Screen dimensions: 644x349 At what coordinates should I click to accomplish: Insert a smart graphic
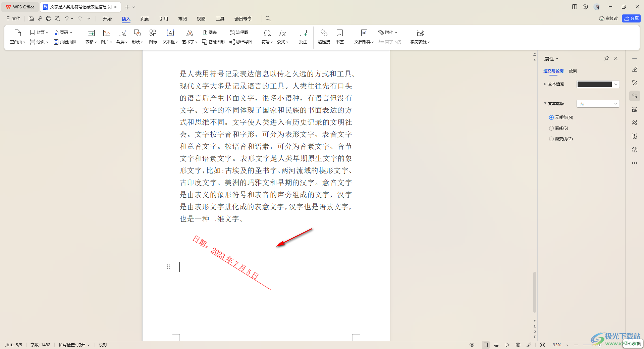click(x=213, y=42)
